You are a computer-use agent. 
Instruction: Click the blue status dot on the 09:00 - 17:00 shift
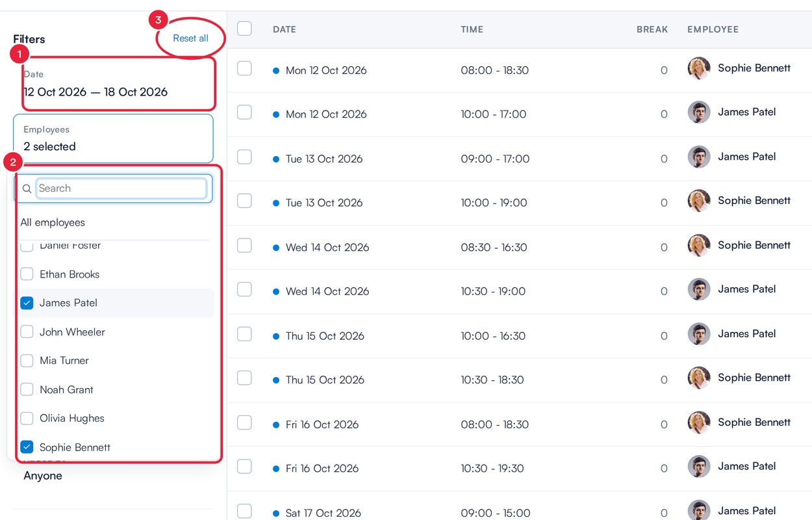pyautogui.click(x=276, y=159)
